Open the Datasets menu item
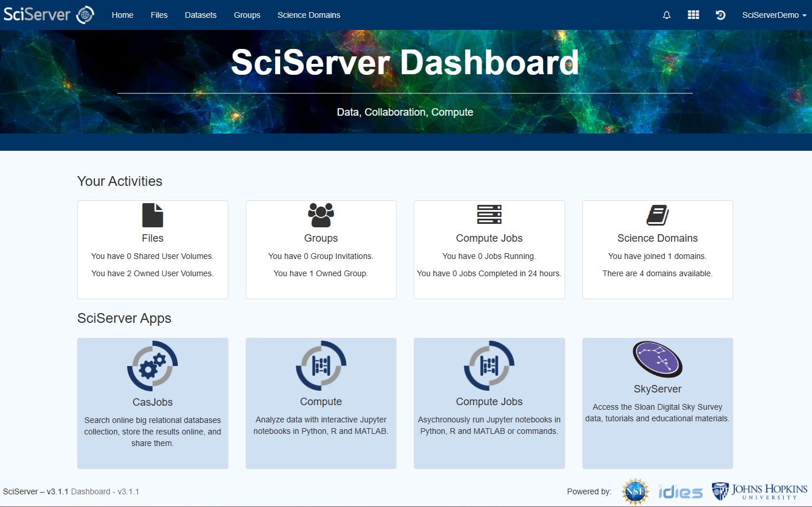The width and height of the screenshot is (812, 507). [200, 15]
